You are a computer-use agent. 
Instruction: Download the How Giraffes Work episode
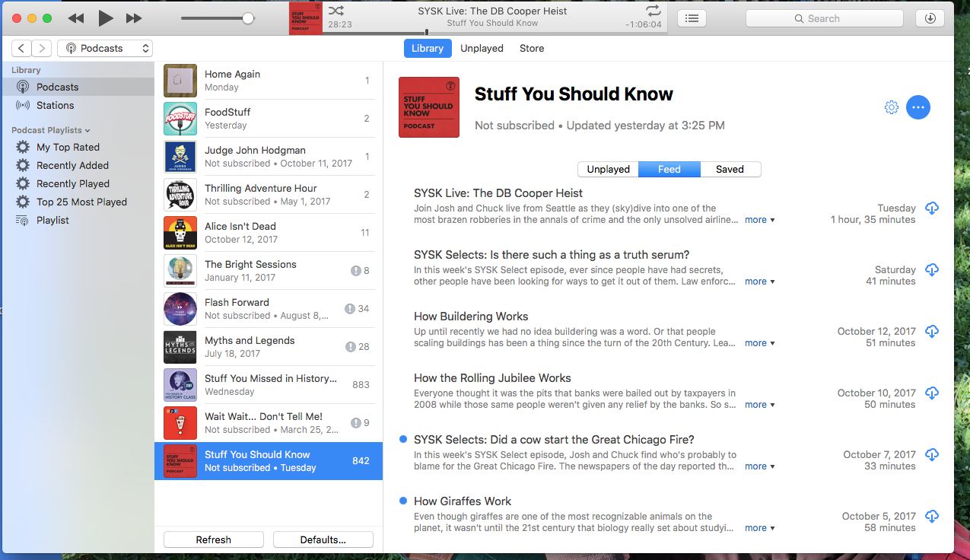(932, 516)
